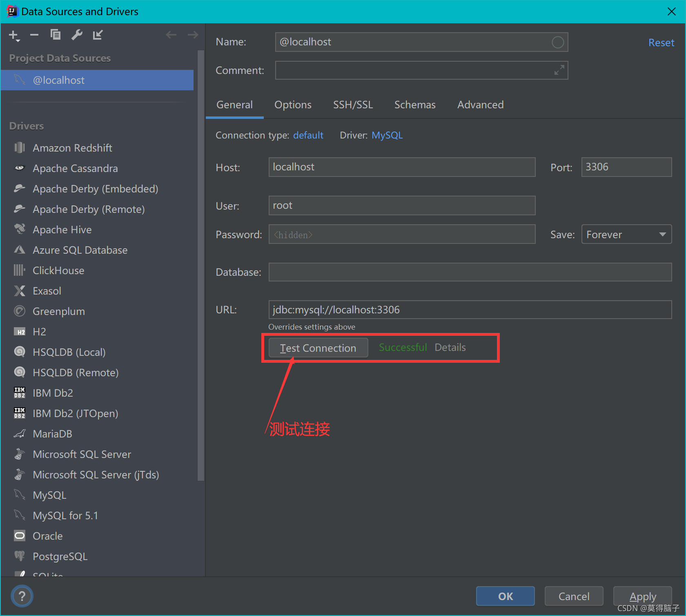Navigate back with left arrow
Viewport: 686px width, 616px height.
tap(171, 35)
